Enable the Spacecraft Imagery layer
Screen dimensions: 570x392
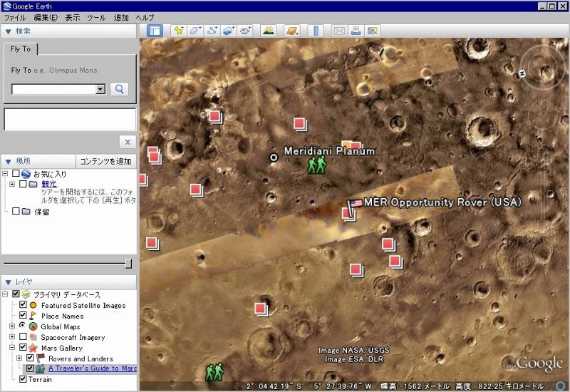tap(23, 336)
